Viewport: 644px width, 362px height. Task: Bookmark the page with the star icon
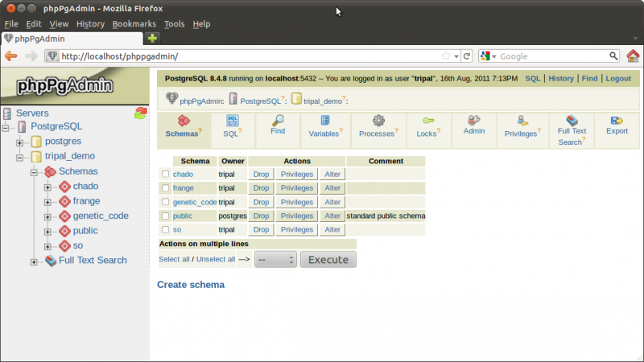point(446,56)
